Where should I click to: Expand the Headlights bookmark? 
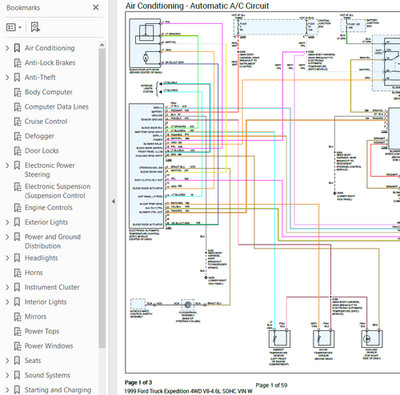7,258
